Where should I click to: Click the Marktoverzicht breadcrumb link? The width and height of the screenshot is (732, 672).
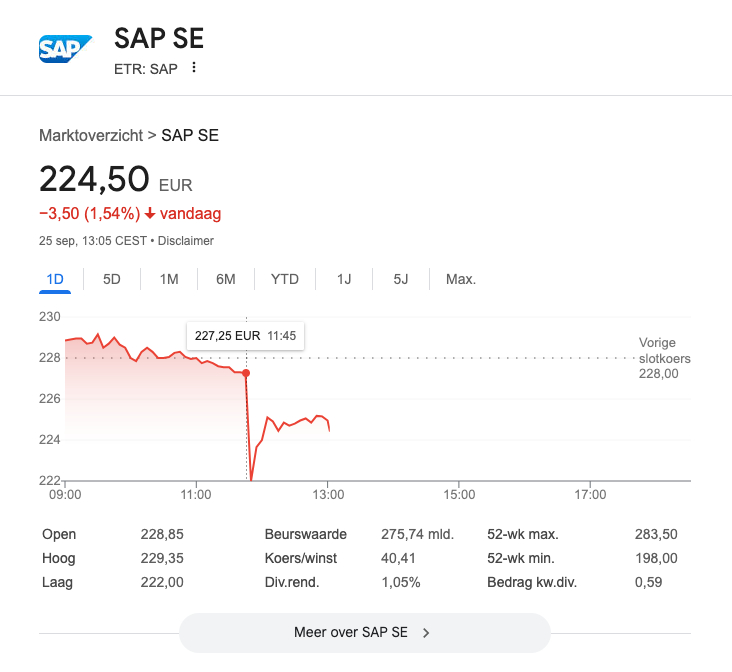coord(91,135)
